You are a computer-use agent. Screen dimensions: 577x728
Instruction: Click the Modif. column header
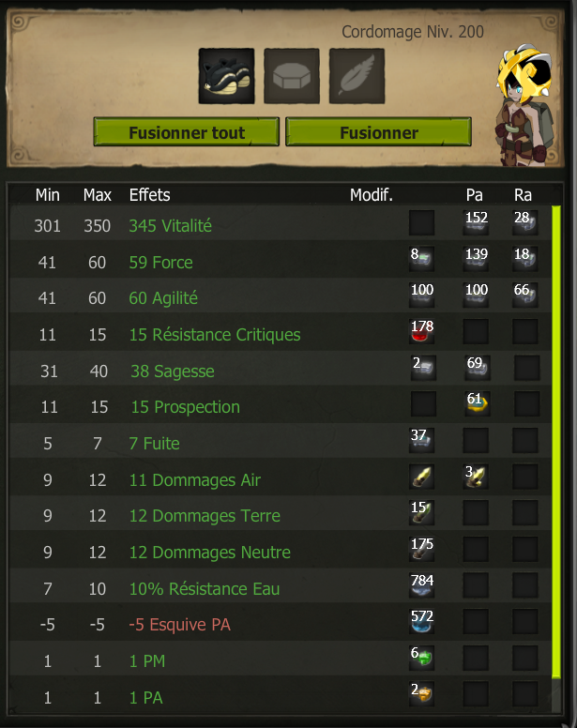[x=371, y=195]
